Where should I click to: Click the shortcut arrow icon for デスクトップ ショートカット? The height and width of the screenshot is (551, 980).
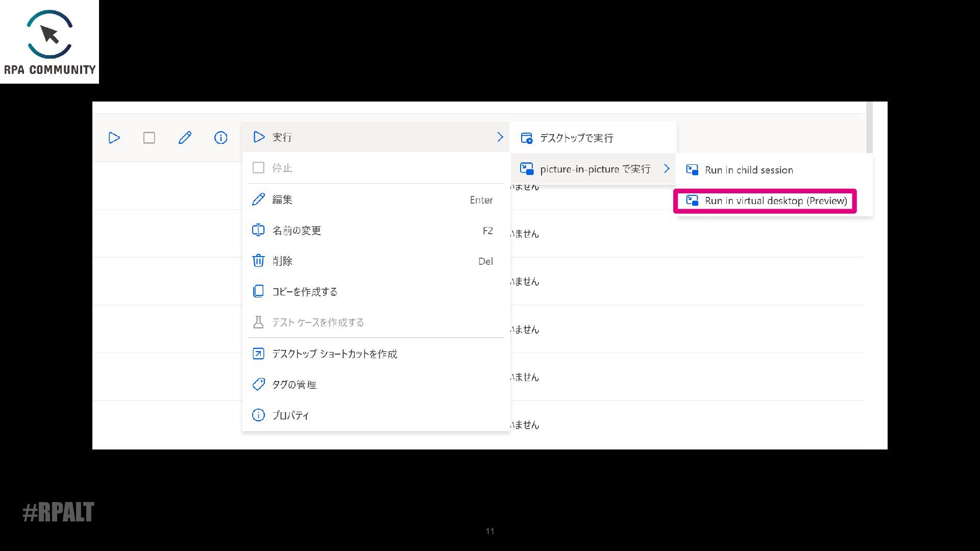[x=258, y=354]
